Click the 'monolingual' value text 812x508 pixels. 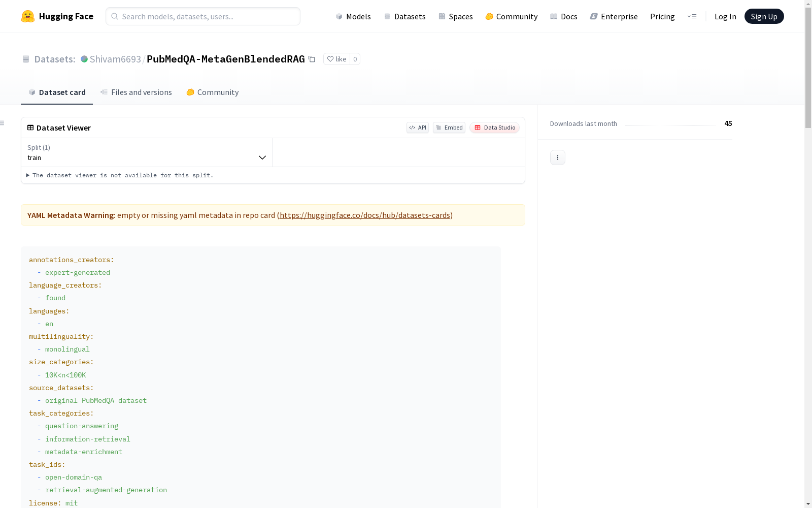click(67, 349)
